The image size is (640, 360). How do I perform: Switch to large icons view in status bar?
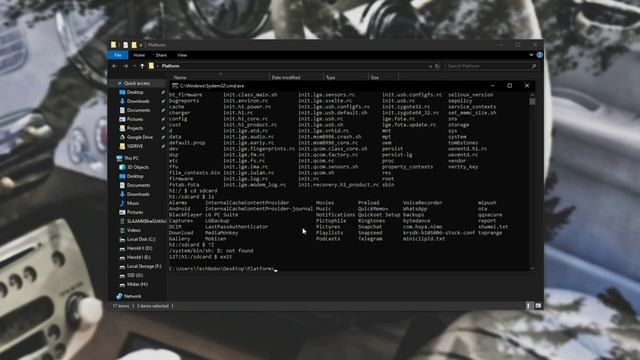538,306
